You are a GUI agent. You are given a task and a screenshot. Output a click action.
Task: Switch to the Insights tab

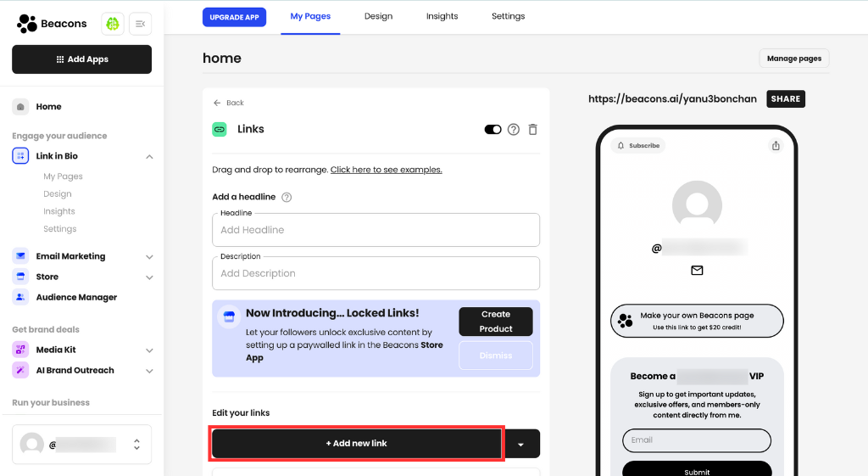pos(442,17)
